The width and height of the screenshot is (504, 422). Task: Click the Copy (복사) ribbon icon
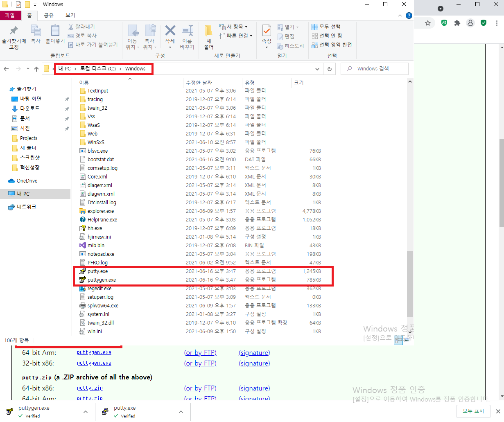pos(36,30)
